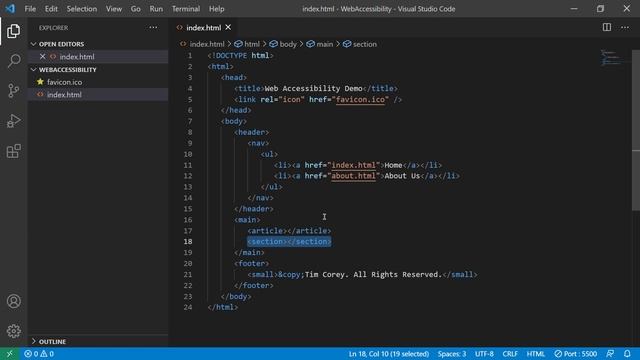Open the notifications bell icon
640x360 pixels.
[x=627, y=353]
